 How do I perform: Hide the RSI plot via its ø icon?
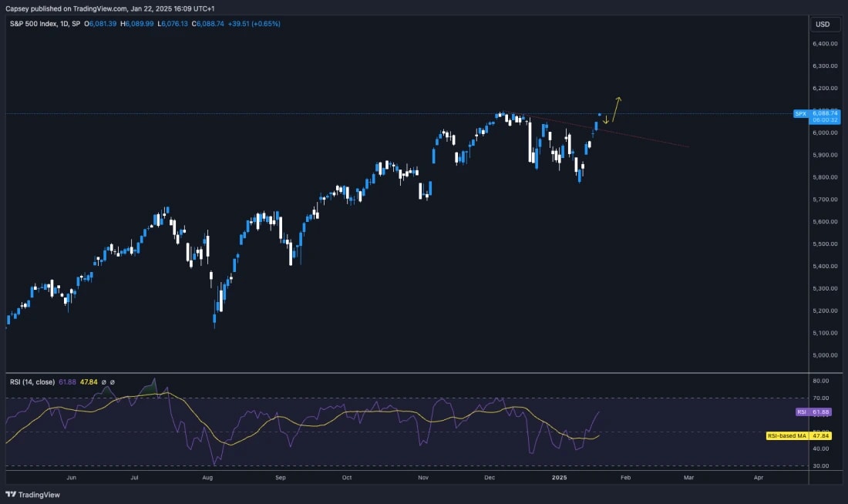tap(103, 381)
